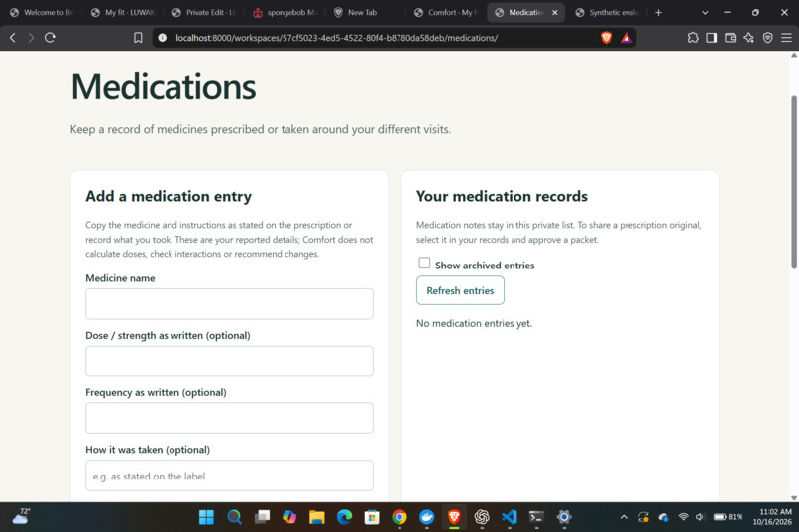
Task: Open the Windows Start menu
Action: tap(206, 517)
